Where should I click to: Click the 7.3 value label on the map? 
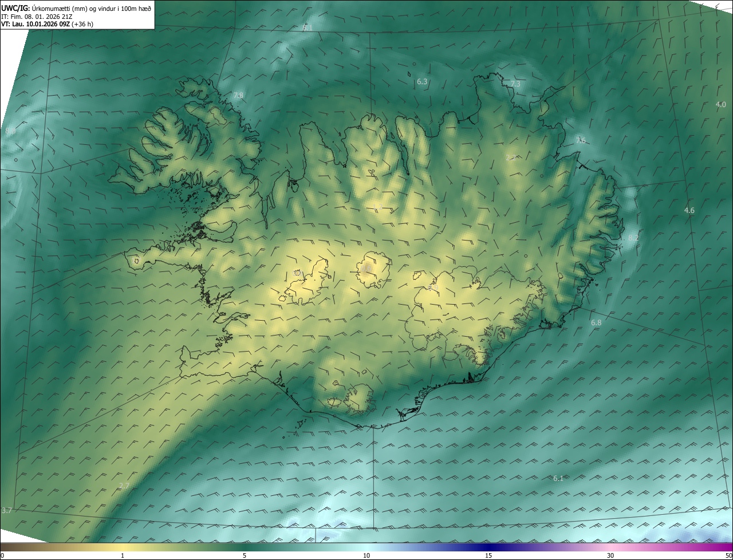point(515,84)
